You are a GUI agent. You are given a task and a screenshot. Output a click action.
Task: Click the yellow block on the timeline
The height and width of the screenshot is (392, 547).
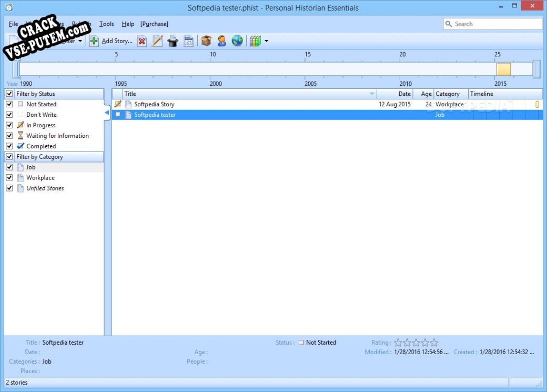coord(503,69)
